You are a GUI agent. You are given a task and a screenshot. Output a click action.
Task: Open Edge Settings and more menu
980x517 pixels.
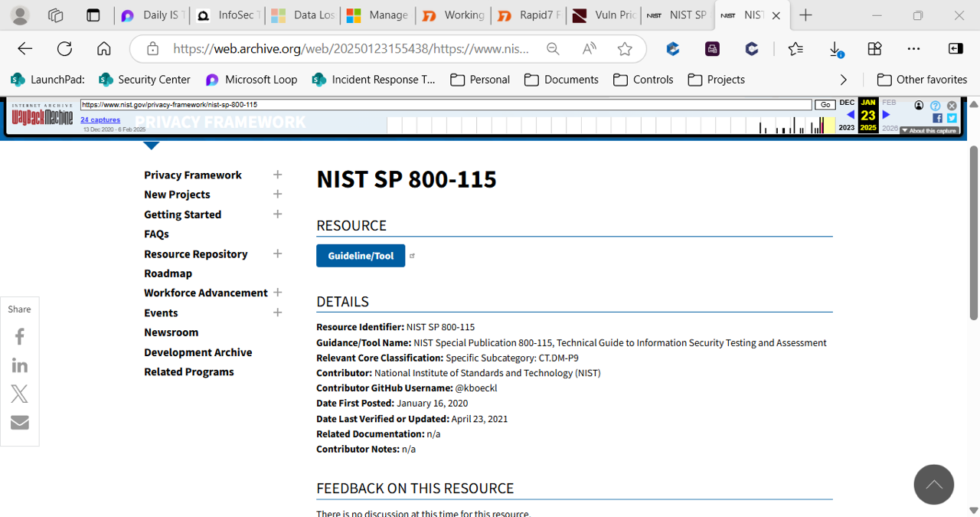click(x=913, y=49)
